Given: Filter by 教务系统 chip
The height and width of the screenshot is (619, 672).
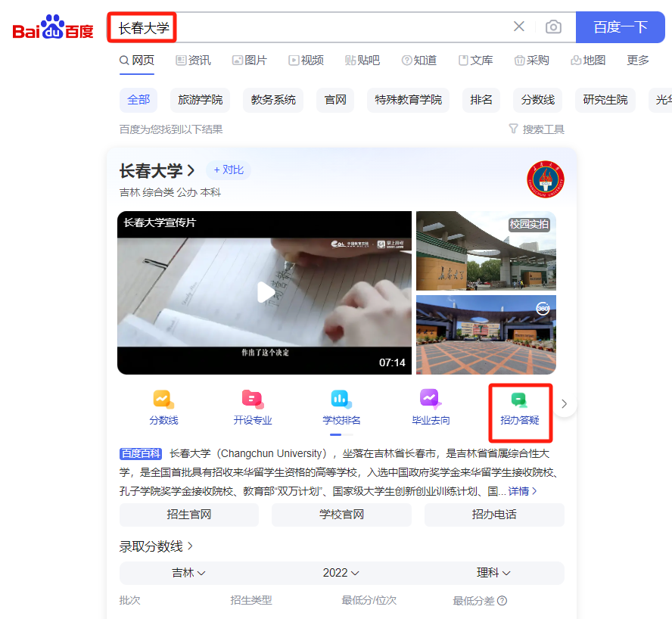Looking at the screenshot, I should point(273,101).
